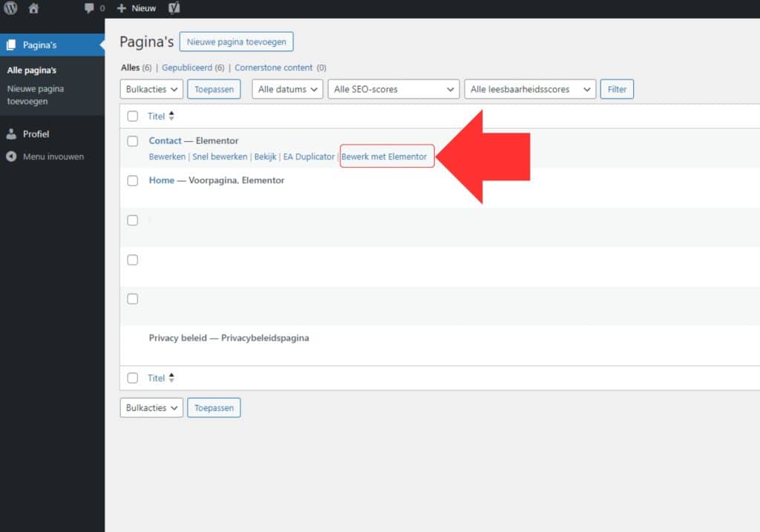The height and width of the screenshot is (532, 760).
Task: Open the Nieuw menu in the admin bar
Action: pyautogui.click(x=136, y=8)
